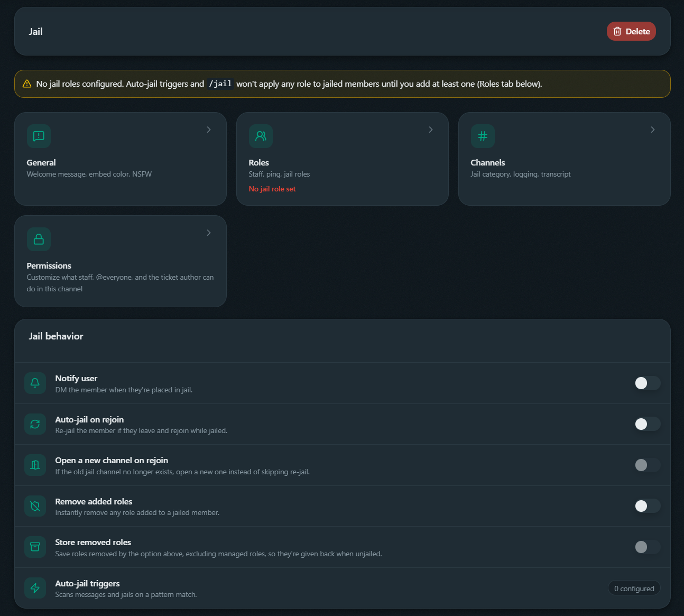
Task: Expand the Roles card chevron
Action: pyautogui.click(x=431, y=130)
